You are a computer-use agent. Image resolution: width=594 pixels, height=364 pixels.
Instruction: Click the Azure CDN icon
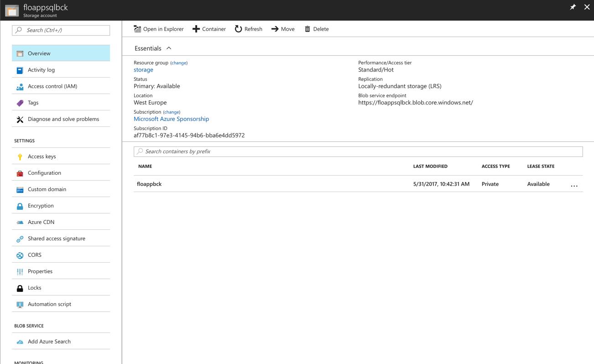pos(20,222)
